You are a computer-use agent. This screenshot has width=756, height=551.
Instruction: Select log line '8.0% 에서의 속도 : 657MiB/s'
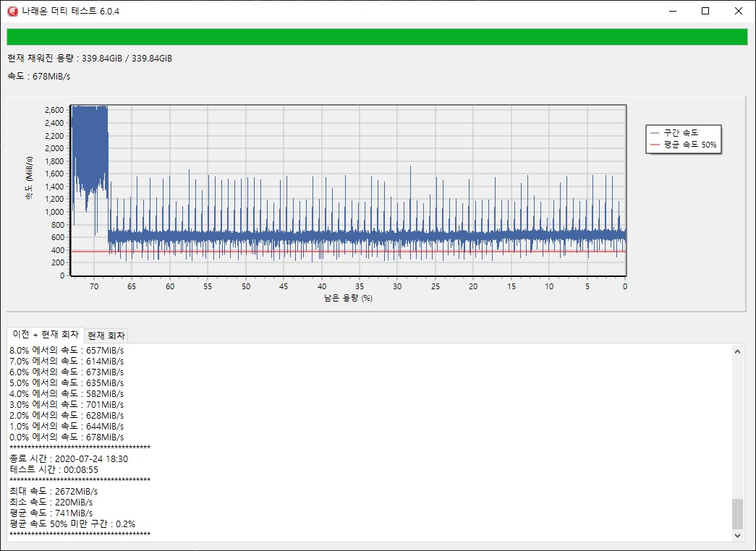(67, 351)
